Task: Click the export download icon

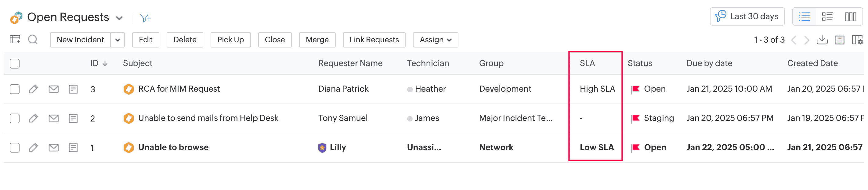Action: pyautogui.click(x=822, y=40)
